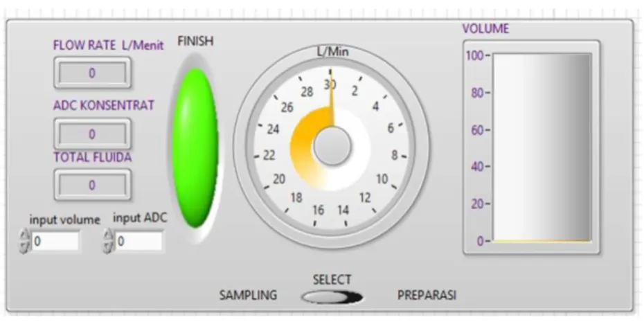Click the green FINISH indicator light

(x=195, y=148)
